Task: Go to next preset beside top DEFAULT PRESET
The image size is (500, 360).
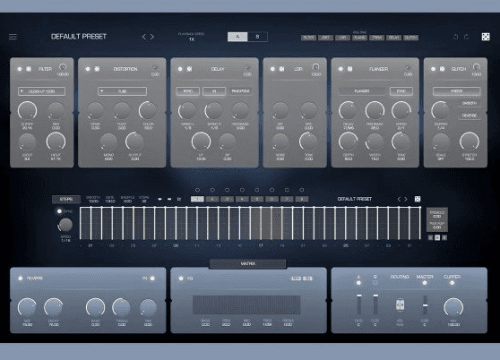Action: tap(152, 37)
